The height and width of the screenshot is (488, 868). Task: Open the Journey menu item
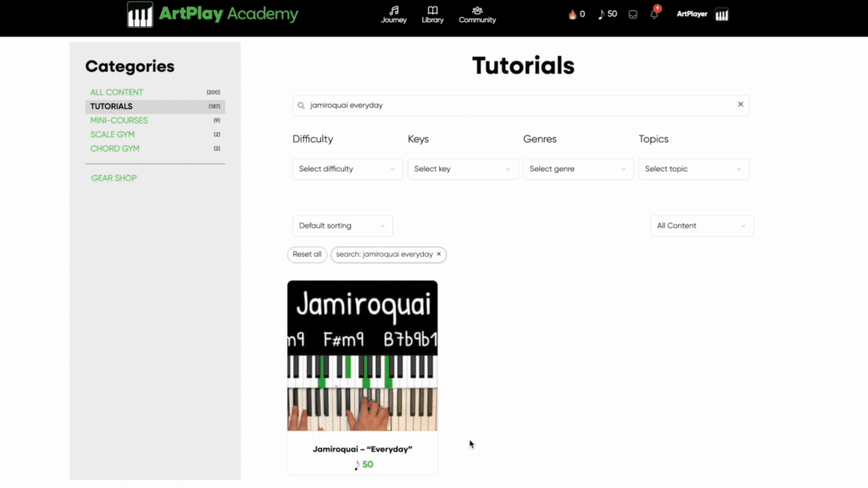coord(393,14)
